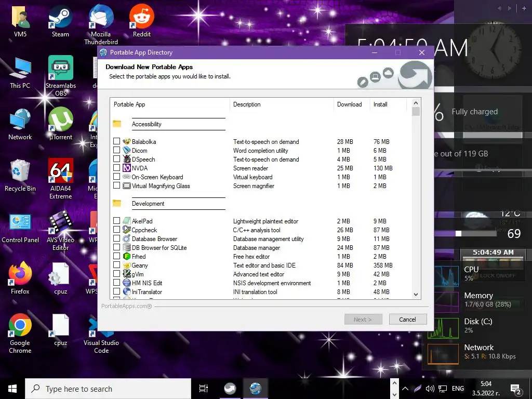This screenshot has height=399, width=532.
Task: Click the Geany '358 MB' install size
Action: (383, 265)
